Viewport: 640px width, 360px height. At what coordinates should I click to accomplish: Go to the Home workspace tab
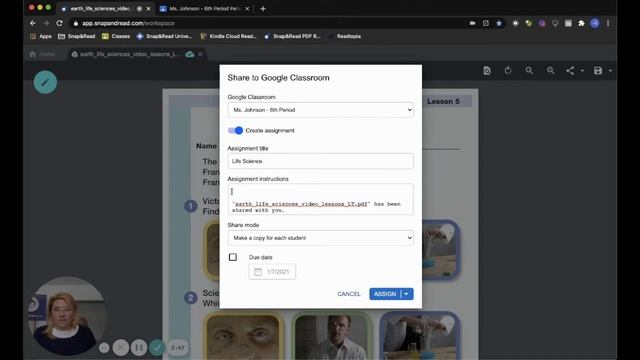click(42, 54)
